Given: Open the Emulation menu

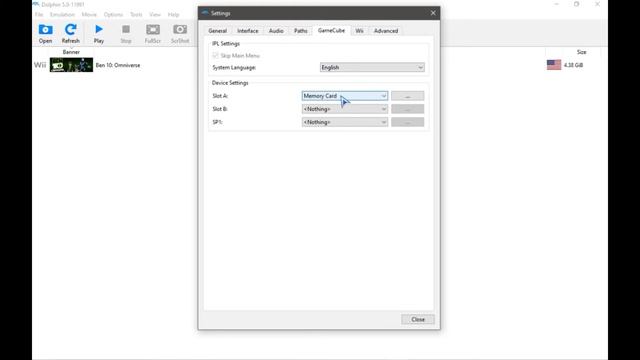Looking at the screenshot, I should 62,15.
